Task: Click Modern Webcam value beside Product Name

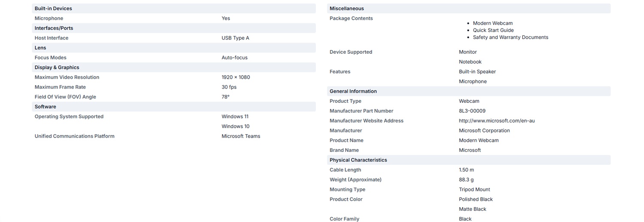Action: tap(479, 141)
